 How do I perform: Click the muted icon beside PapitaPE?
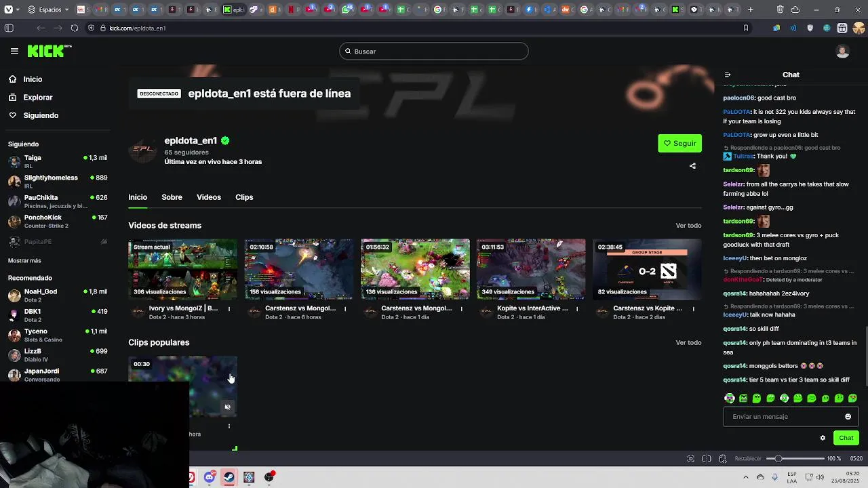pyautogui.click(x=104, y=241)
